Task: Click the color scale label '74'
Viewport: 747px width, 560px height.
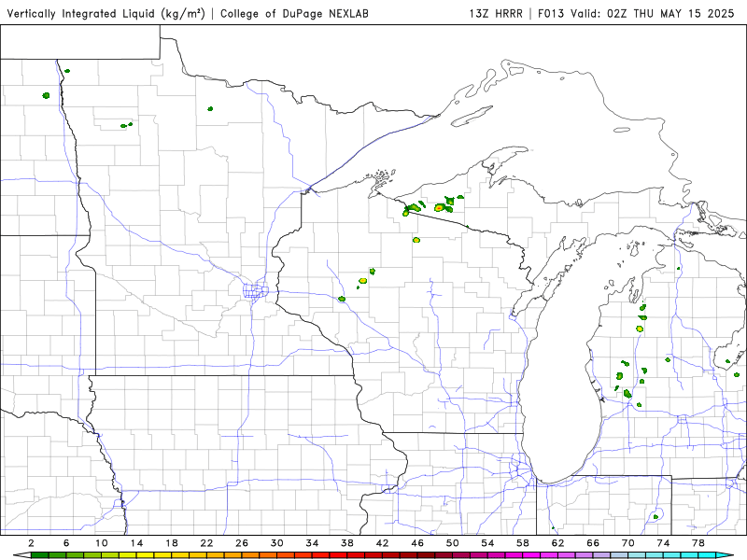Action: (664, 543)
